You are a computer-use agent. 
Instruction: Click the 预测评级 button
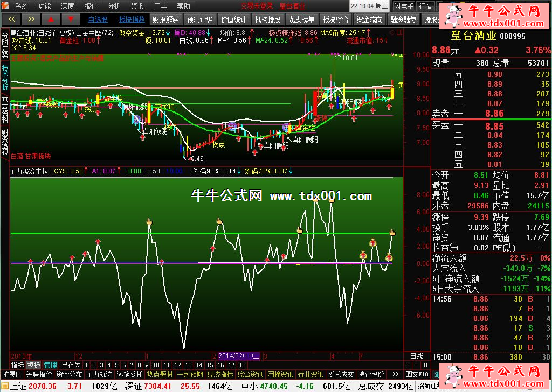(199, 19)
